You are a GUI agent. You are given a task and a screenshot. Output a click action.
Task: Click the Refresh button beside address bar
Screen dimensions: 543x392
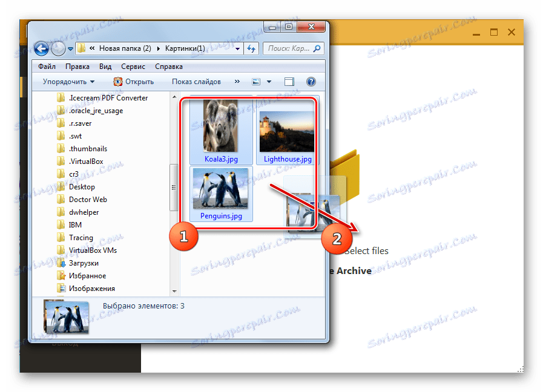tap(251, 49)
